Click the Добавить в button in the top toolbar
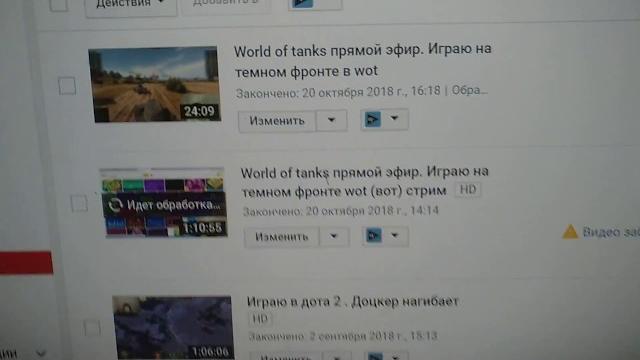Screen dimensions: 640x360 point(226,6)
